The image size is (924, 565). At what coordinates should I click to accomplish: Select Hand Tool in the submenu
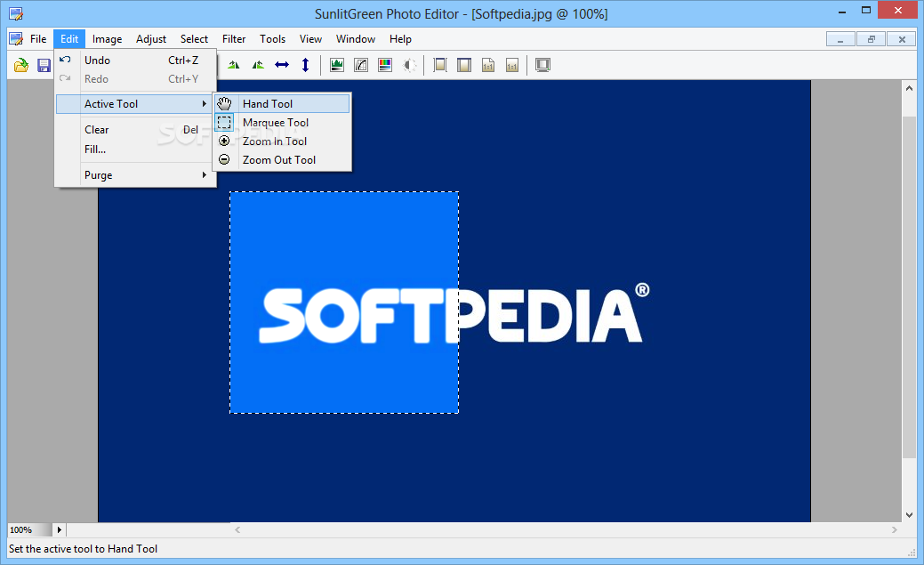click(282, 104)
